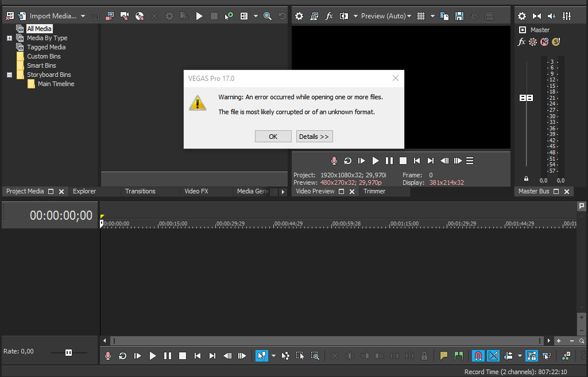
Task: Toggle Master fader channel lock
Action: click(526, 179)
